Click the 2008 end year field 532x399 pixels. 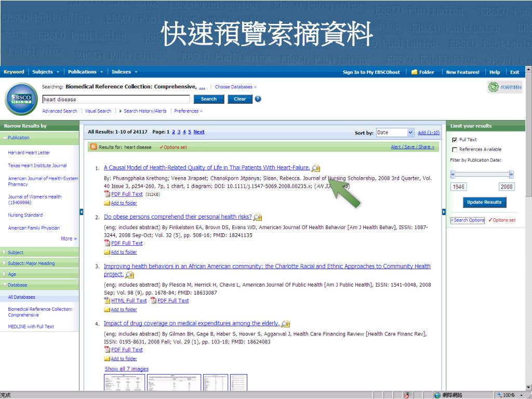(506, 187)
